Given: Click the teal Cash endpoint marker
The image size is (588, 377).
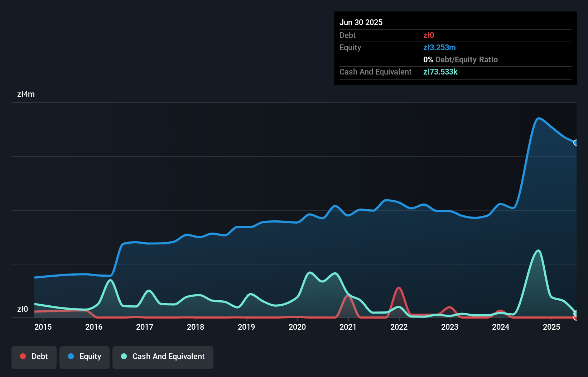Looking at the screenshot, I should (x=576, y=313).
